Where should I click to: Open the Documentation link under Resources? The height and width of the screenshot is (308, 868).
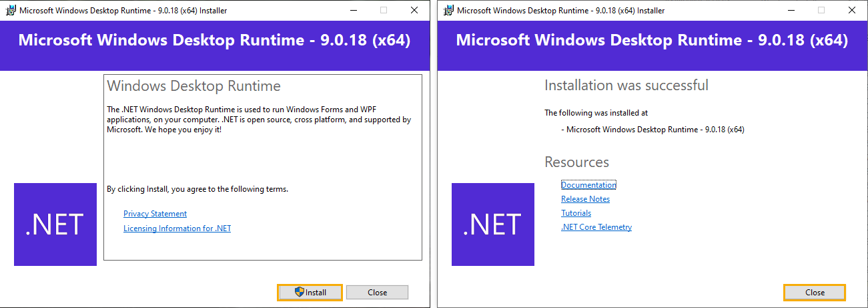588,185
